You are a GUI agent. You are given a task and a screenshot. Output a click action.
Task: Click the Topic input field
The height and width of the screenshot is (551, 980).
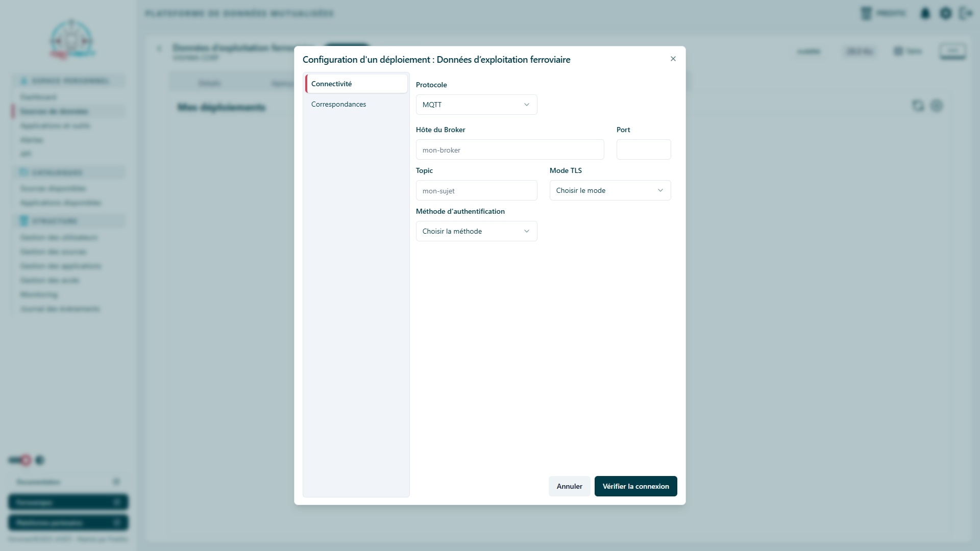476,190
